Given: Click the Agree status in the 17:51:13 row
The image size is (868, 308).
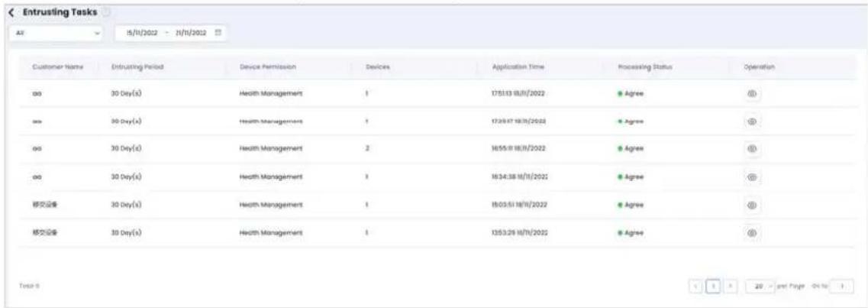Looking at the screenshot, I should point(631,93).
